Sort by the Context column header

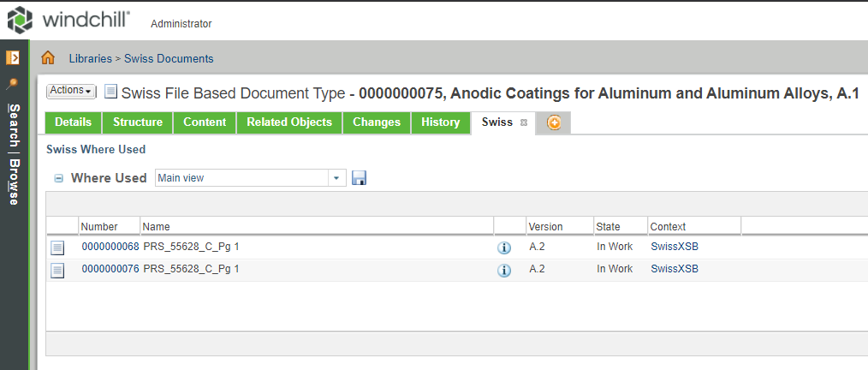[694, 227]
